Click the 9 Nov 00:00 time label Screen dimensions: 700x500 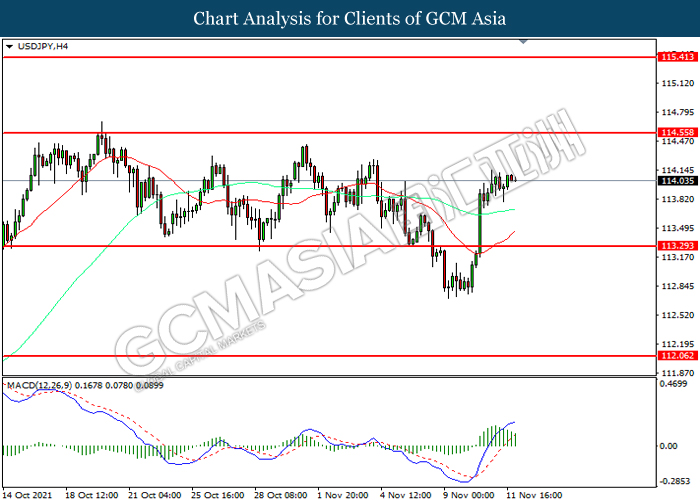tap(469, 495)
